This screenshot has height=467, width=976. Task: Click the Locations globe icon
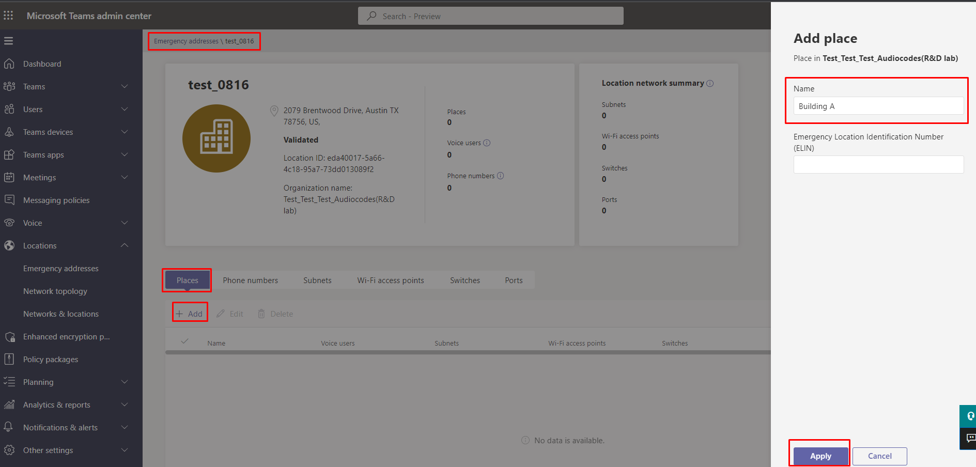click(x=9, y=245)
